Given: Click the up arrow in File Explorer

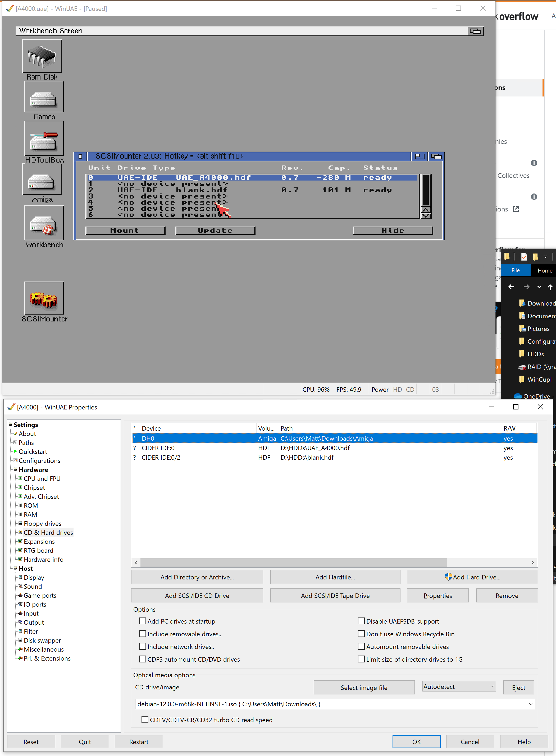Looking at the screenshot, I should 550,287.
